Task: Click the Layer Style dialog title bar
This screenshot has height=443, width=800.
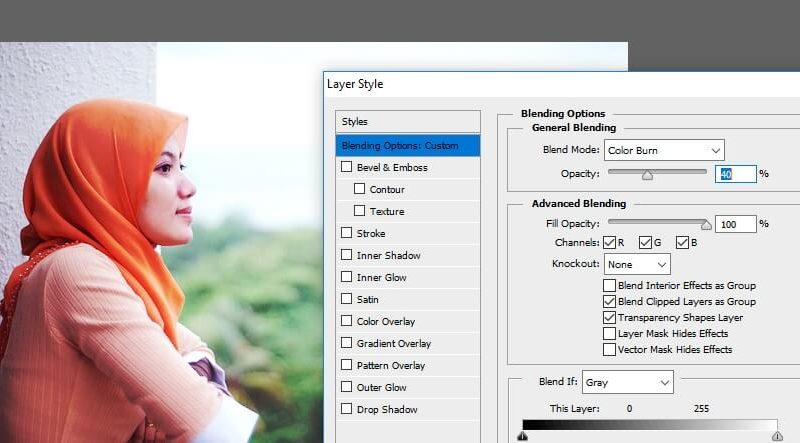Action: point(561,84)
